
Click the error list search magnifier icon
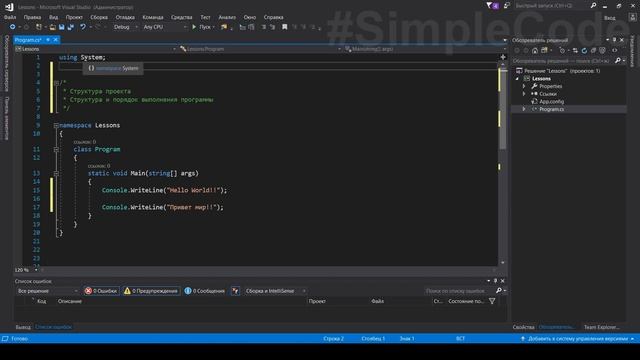[498, 291]
